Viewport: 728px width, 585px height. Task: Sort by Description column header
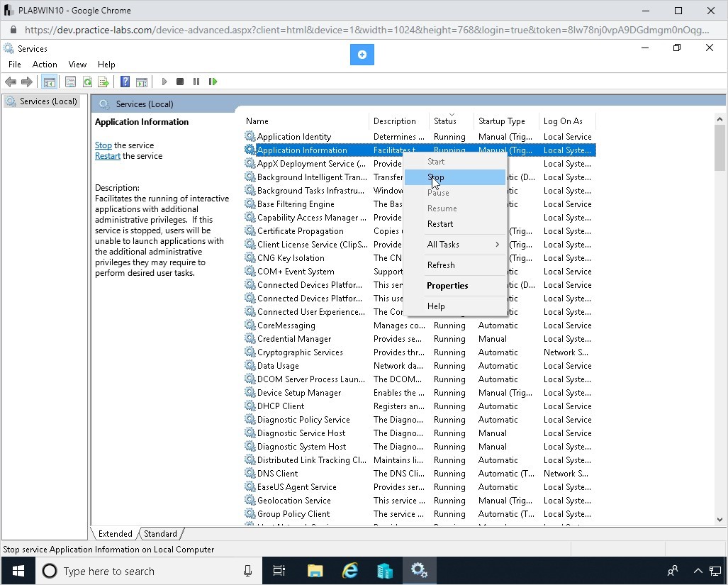[399, 121]
